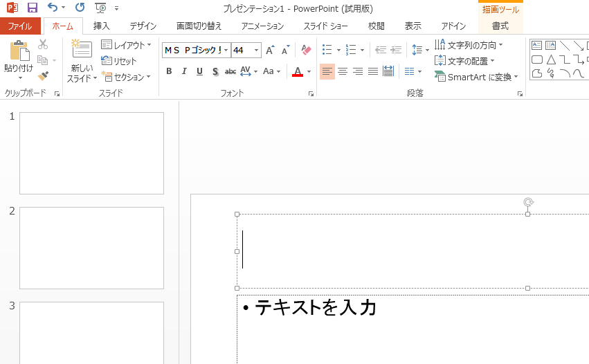This screenshot has height=364, width=589.
Task: Toggle text shadow S button
Action: click(215, 71)
